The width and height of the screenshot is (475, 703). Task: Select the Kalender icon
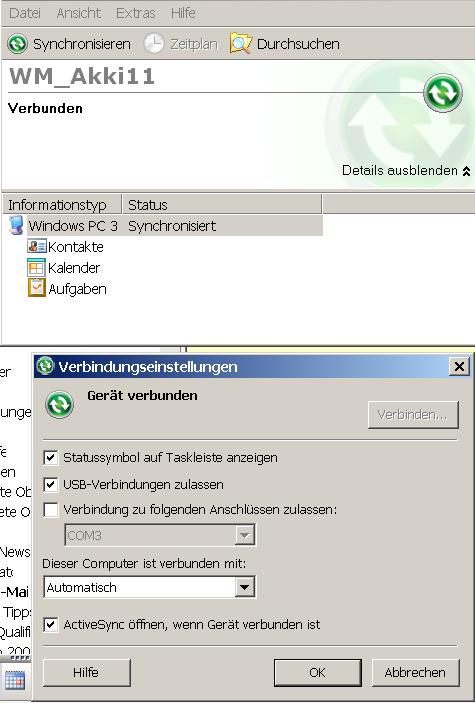coord(36,267)
